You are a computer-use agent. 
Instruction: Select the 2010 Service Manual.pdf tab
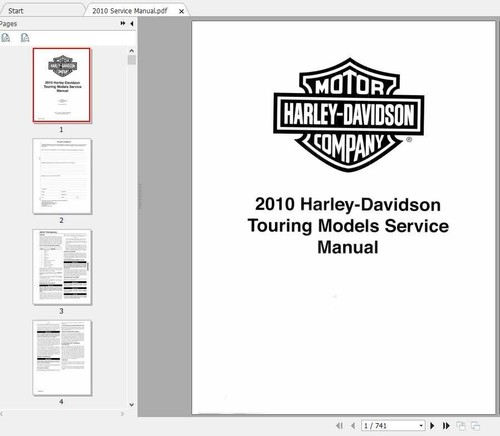[x=130, y=11]
